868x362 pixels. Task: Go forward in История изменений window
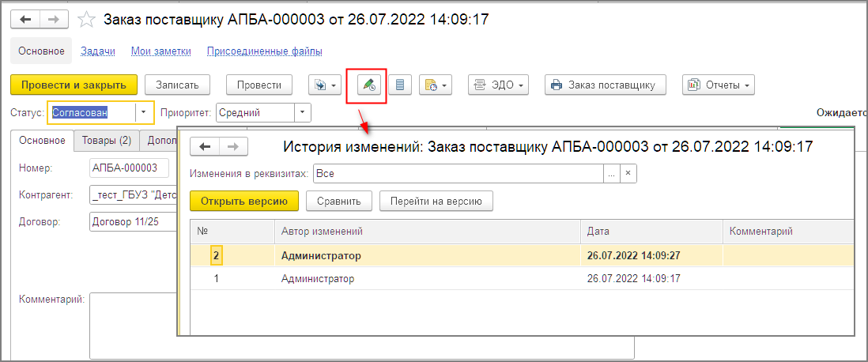[234, 147]
